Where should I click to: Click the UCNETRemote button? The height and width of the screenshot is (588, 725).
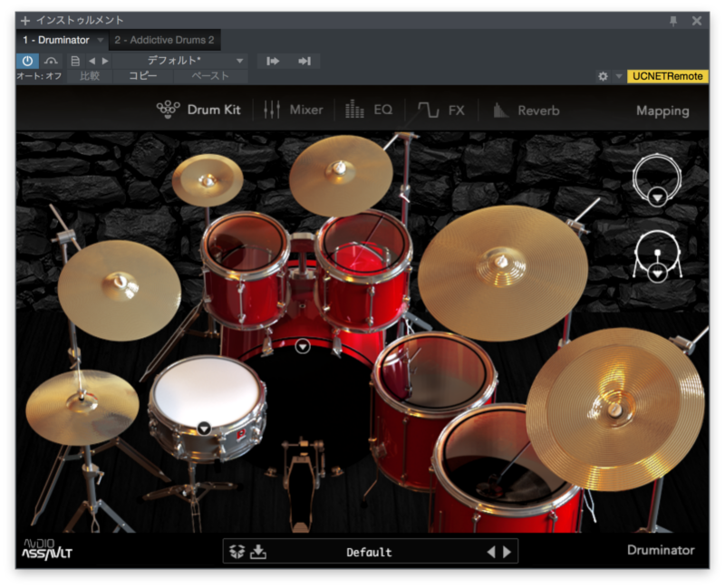[x=667, y=76]
